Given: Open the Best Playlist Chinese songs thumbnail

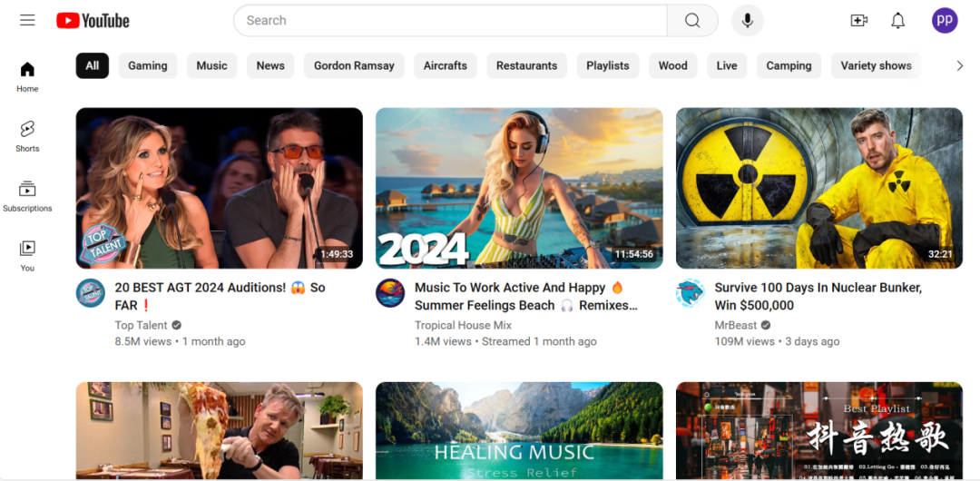Looking at the screenshot, I should [819, 430].
